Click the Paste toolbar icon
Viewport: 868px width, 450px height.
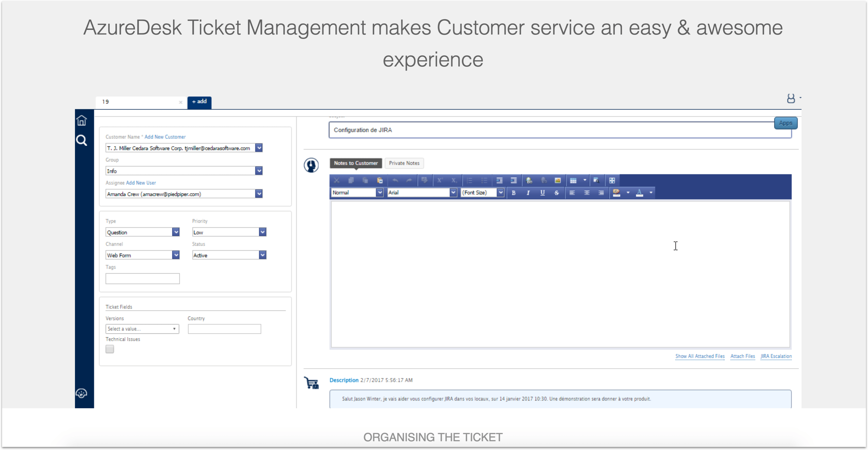pos(365,180)
